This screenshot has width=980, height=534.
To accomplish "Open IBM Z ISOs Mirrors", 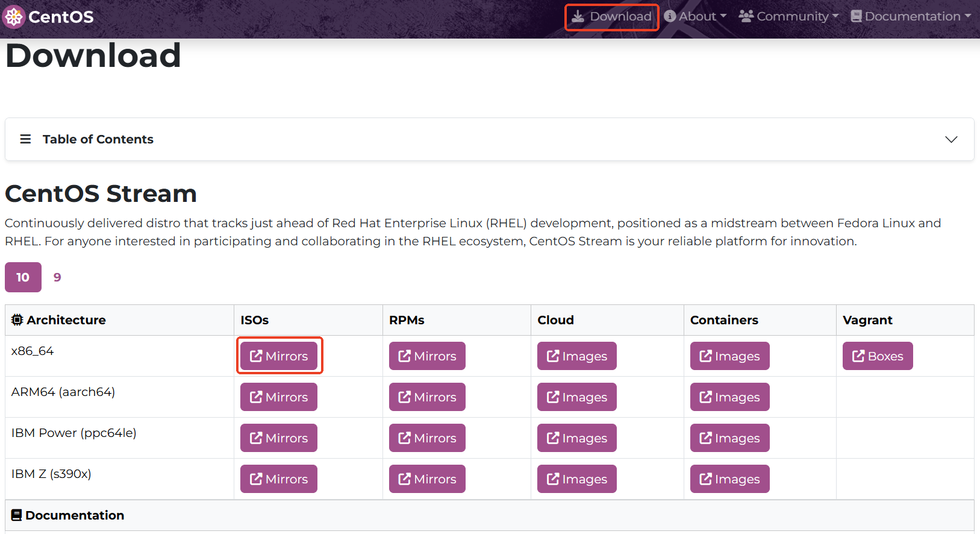I will coord(279,479).
